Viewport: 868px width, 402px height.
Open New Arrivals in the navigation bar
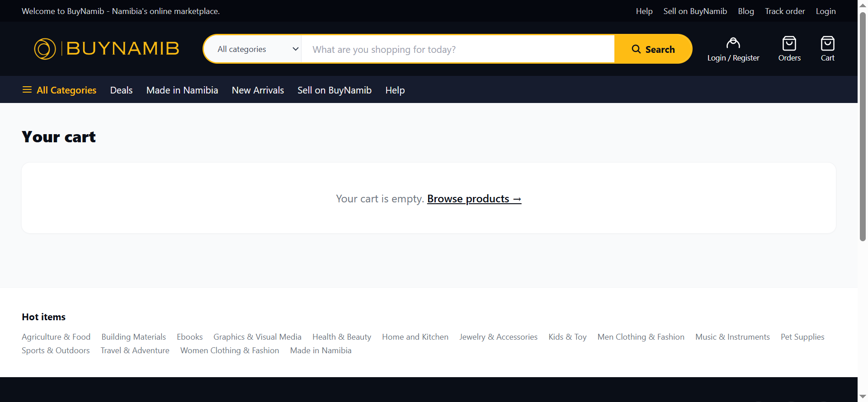[258, 90]
